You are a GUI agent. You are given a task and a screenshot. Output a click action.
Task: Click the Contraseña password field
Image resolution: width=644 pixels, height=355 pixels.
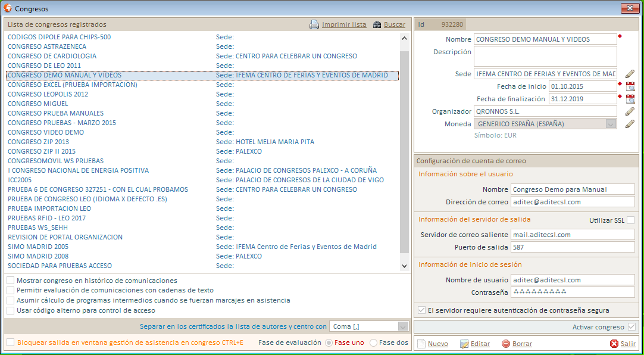(x=573, y=292)
